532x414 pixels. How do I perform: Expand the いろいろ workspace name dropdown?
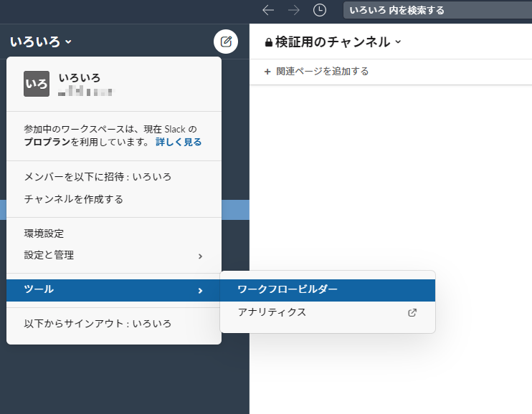click(x=41, y=42)
